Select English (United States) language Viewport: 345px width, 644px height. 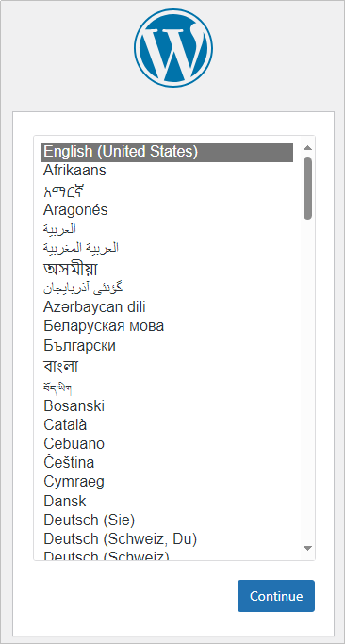point(167,153)
